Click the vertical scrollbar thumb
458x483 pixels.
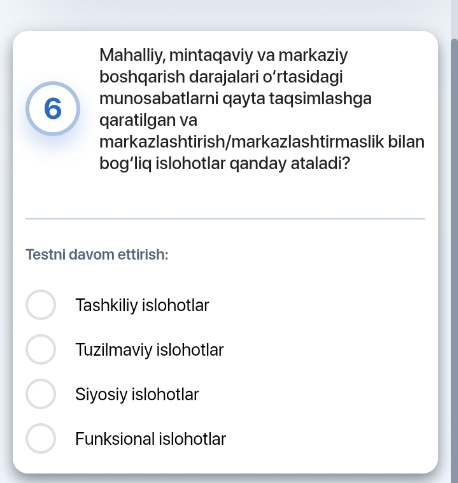tap(455, 261)
